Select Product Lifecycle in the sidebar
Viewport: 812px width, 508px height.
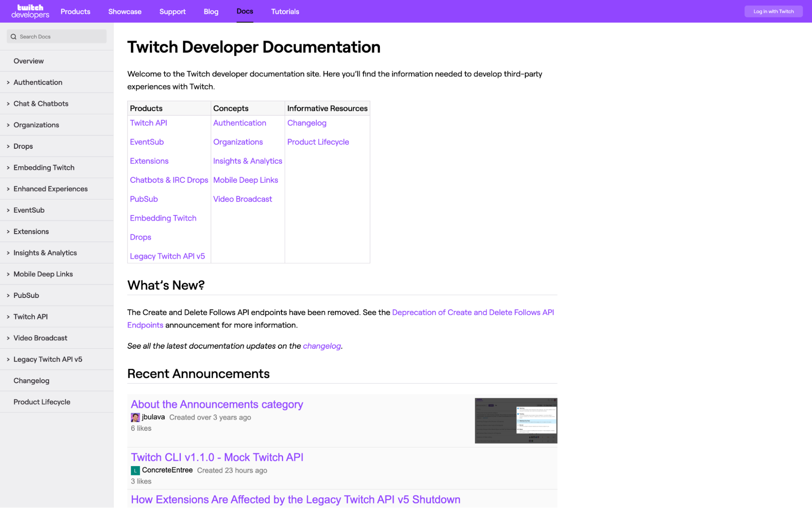point(41,402)
